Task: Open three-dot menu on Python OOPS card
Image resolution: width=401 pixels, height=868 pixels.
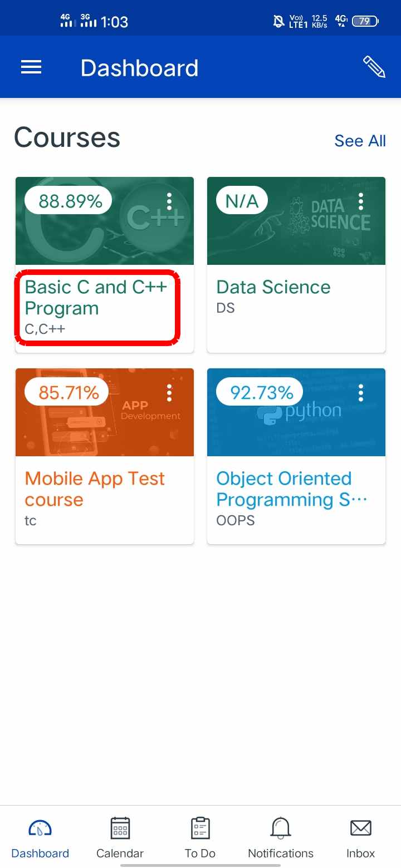Action: tap(361, 393)
